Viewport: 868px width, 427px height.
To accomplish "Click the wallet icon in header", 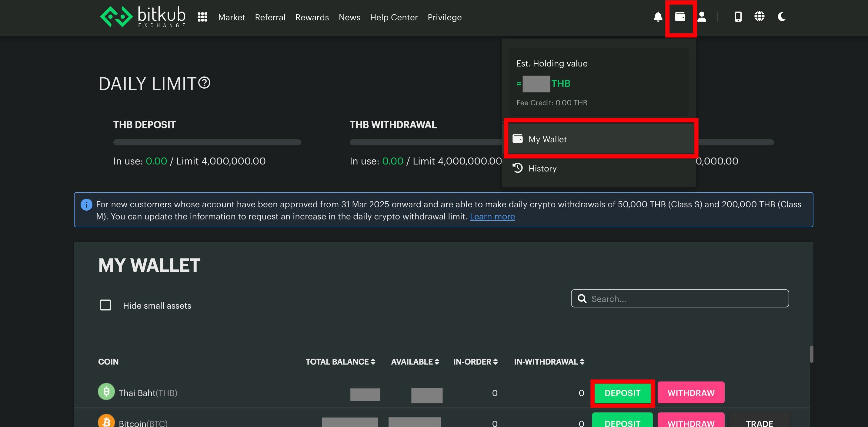I will click(x=680, y=17).
